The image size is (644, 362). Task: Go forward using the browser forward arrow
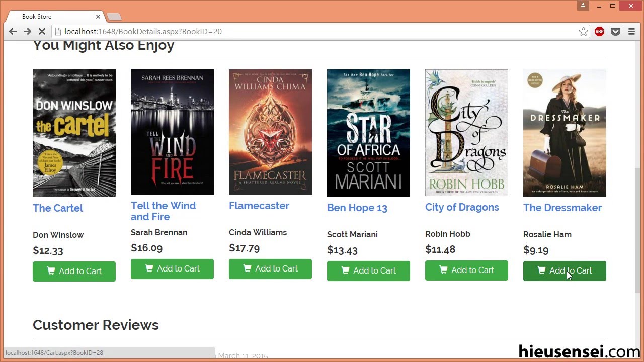pyautogui.click(x=27, y=32)
